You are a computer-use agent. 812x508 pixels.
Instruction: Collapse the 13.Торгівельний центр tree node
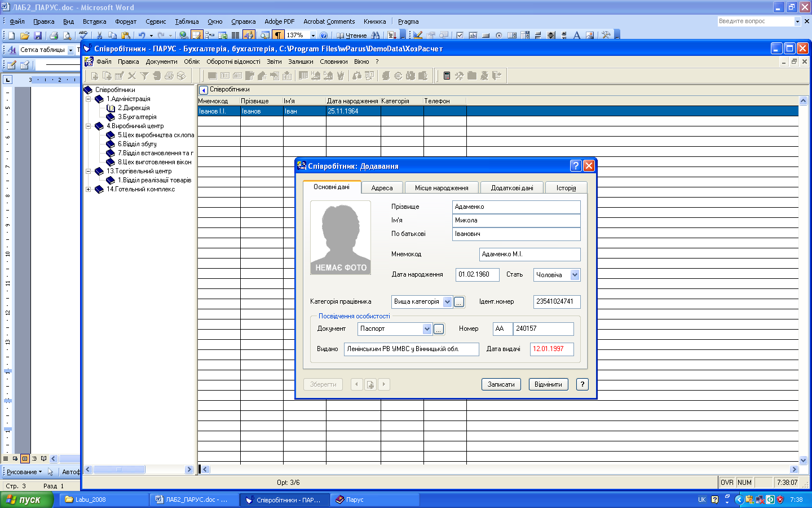click(88, 171)
